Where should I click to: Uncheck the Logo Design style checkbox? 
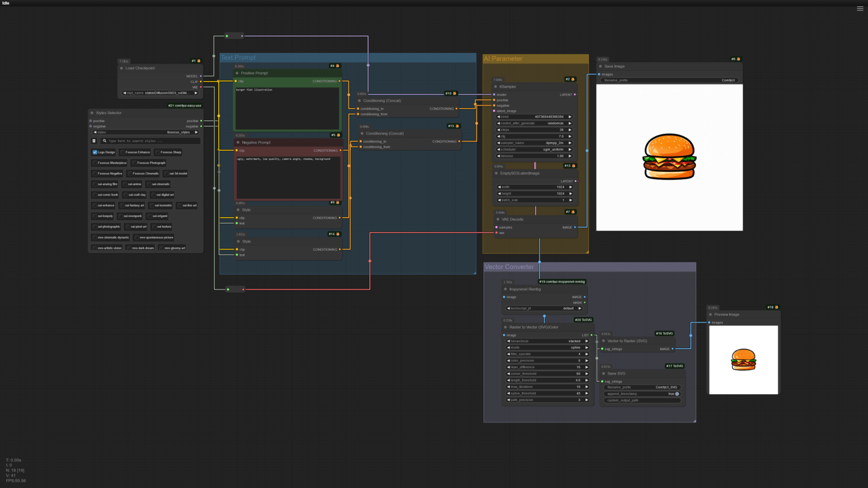click(95, 152)
